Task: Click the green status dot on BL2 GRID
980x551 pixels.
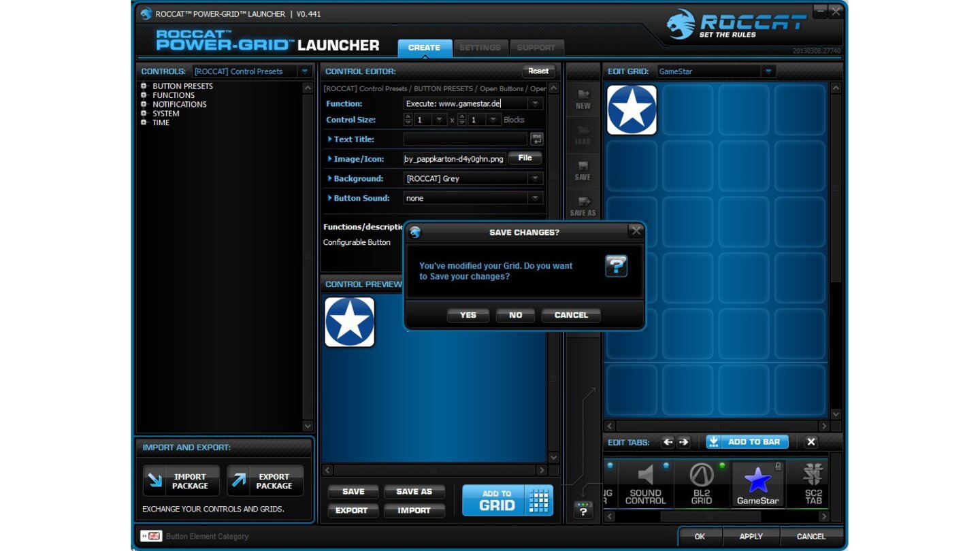Action: click(722, 466)
